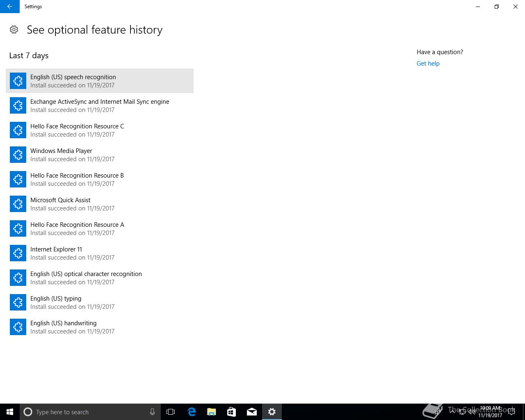This screenshot has height=420, width=525.
Task: Launch Microsoft Edge from the taskbar
Action: [192, 412]
